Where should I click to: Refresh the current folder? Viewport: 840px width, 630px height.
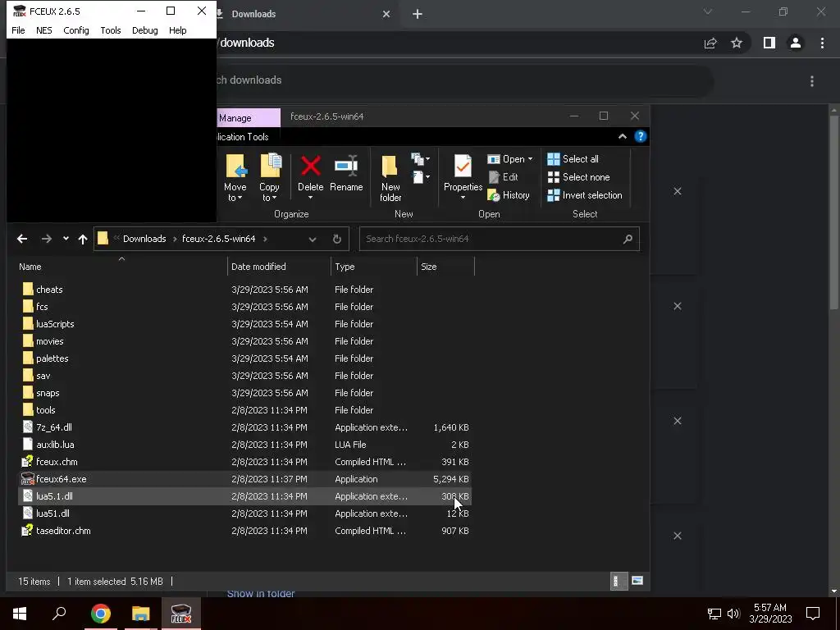(x=337, y=239)
